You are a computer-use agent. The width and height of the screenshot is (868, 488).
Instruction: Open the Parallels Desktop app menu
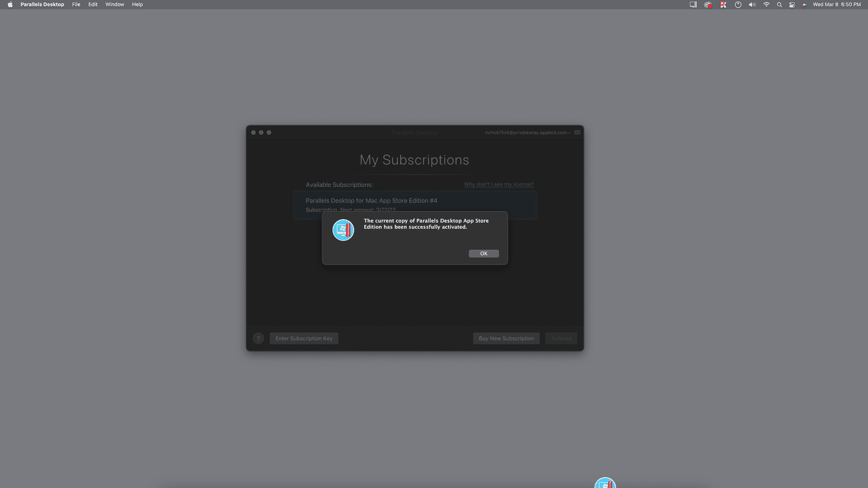click(42, 5)
